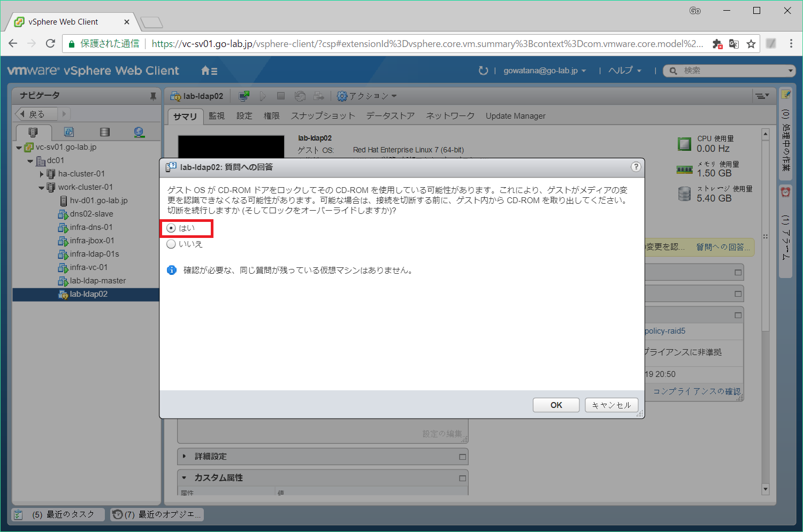The width and height of the screenshot is (803, 532).
Task: Open the アクション dropdown menu
Action: pos(367,96)
